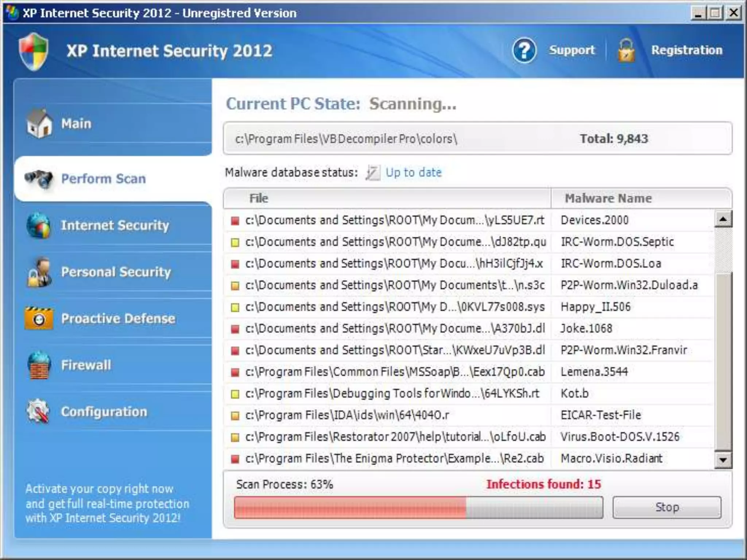The image size is (747, 560).
Task: Click the binoculars Perform Scan icon
Action: 39,179
